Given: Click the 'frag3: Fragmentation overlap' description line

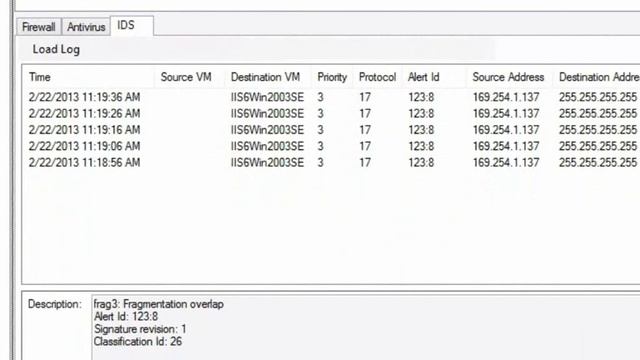Looking at the screenshot, I should point(158,304).
